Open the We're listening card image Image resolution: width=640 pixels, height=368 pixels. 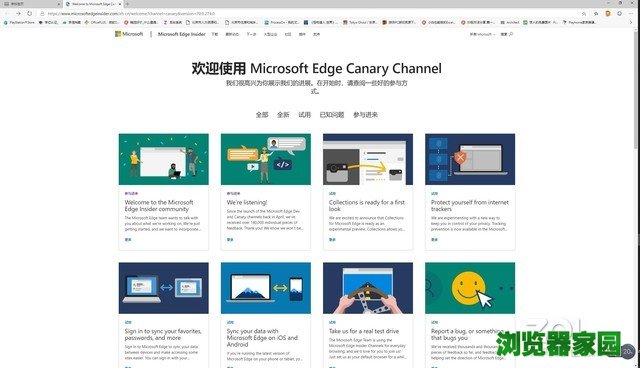pos(266,159)
